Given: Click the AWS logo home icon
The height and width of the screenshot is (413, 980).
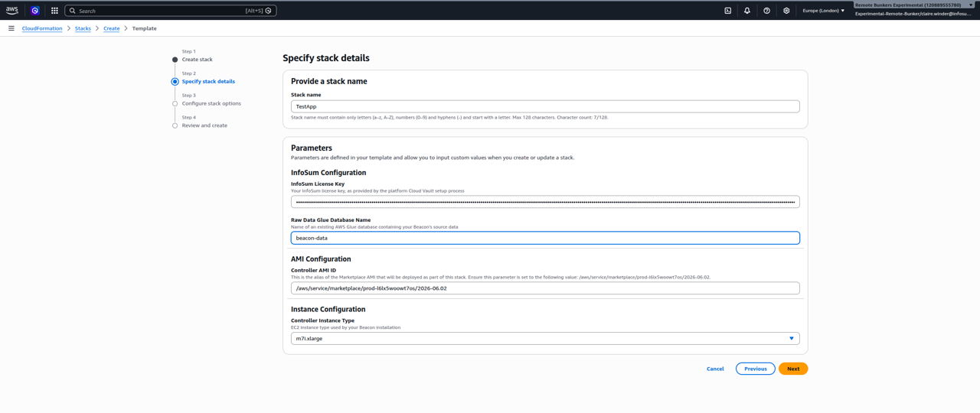Looking at the screenshot, I should point(11,11).
